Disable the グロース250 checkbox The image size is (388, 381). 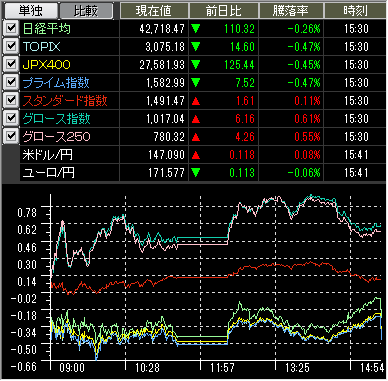(11, 136)
